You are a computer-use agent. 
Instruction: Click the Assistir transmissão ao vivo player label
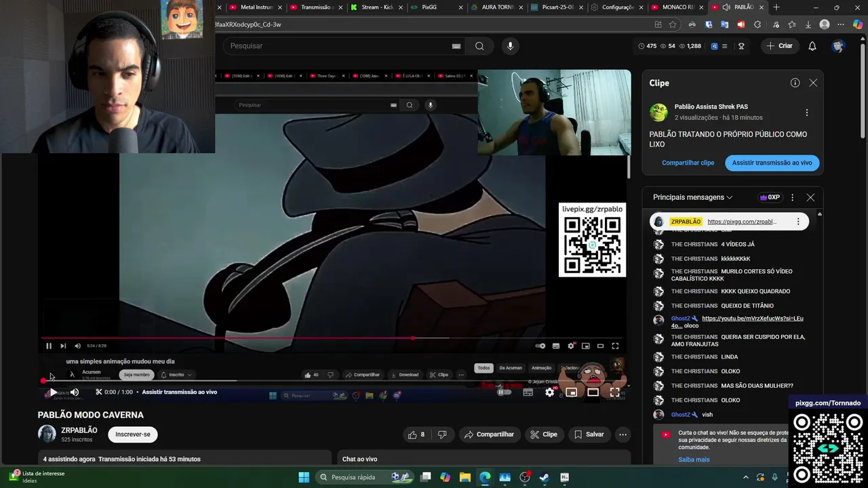[179, 392]
